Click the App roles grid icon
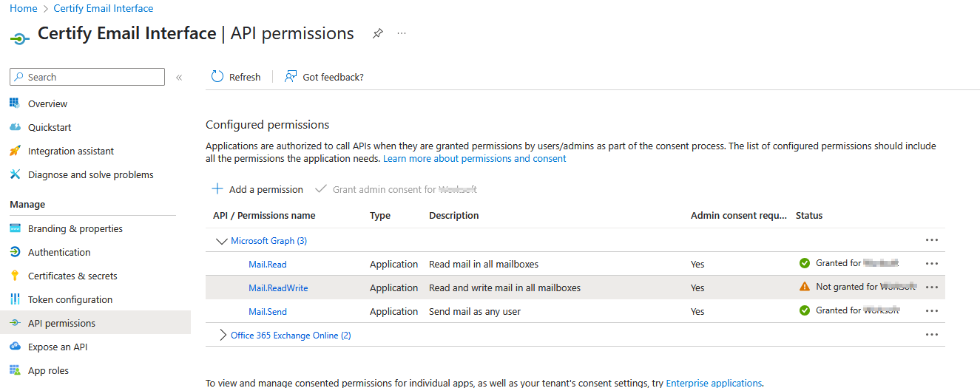Image resolution: width=980 pixels, height=388 pixels. pyautogui.click(x=15, y=370)
